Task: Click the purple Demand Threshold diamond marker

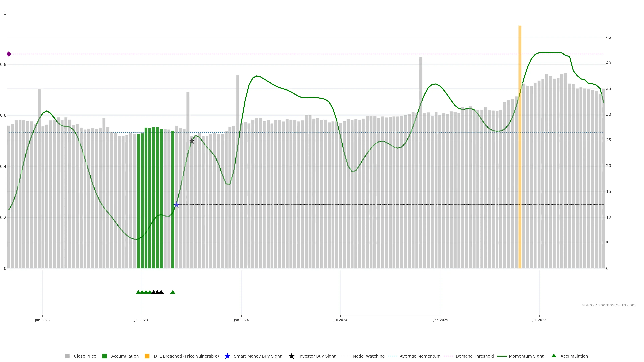Action: [x=9, y=54]
